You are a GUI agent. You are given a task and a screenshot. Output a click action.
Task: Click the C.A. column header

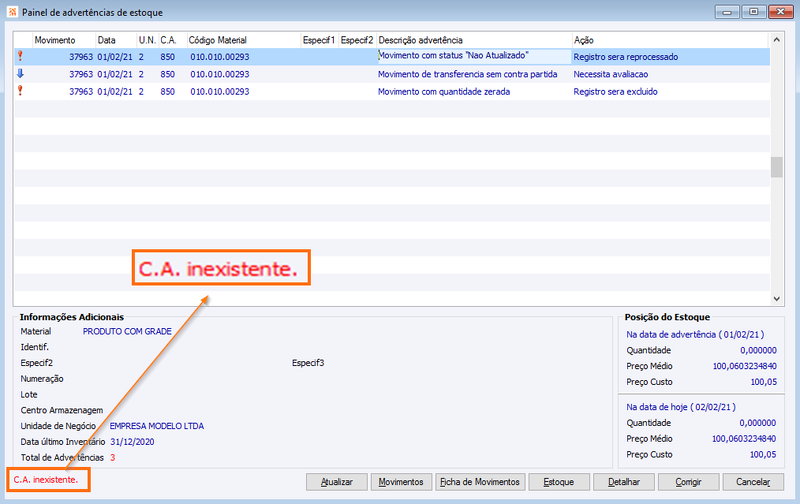coord(172,40)
